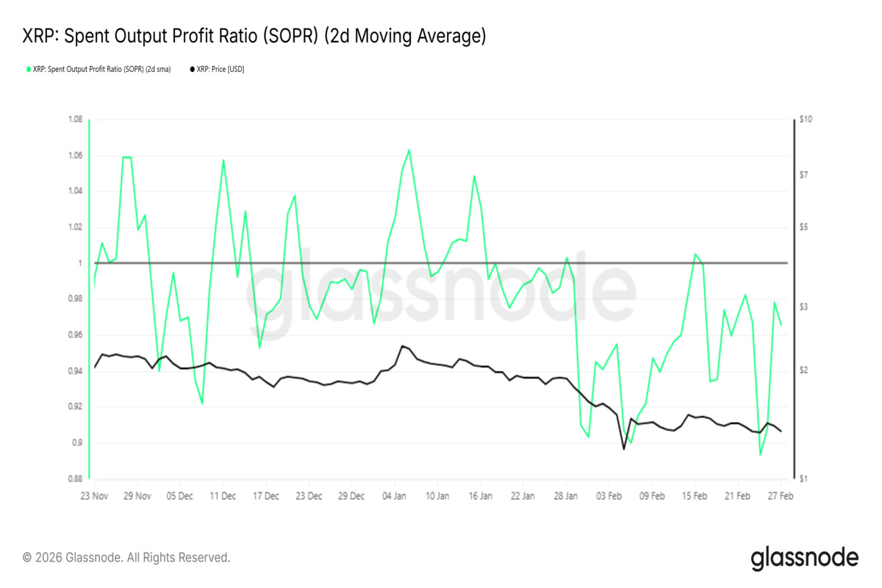Viewport: 882px width, 588px height.
Task: Click the 1.08 left axis value
Action: [x=74, y=120]
